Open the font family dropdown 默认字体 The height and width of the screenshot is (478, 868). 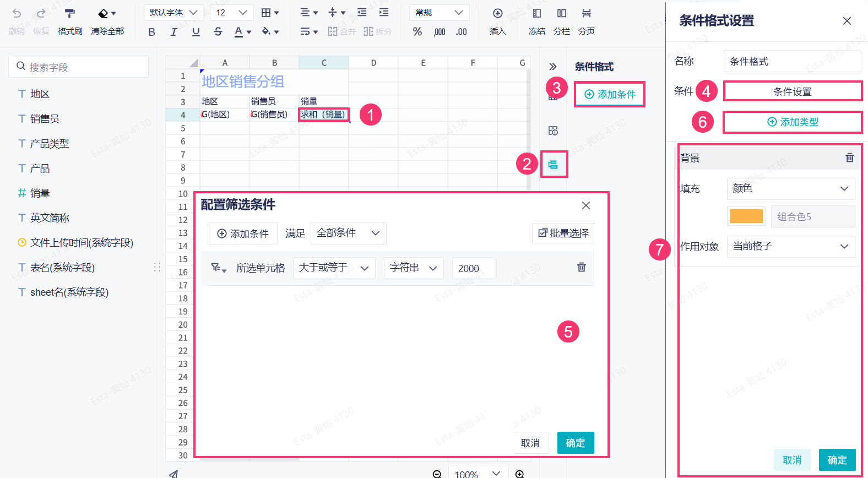pos(173,13)
